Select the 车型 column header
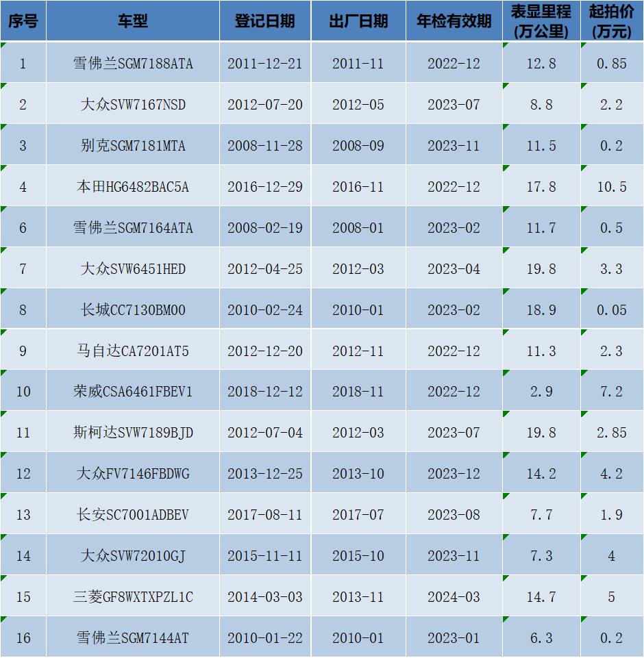Screen dimensions: 644x658 133,21
